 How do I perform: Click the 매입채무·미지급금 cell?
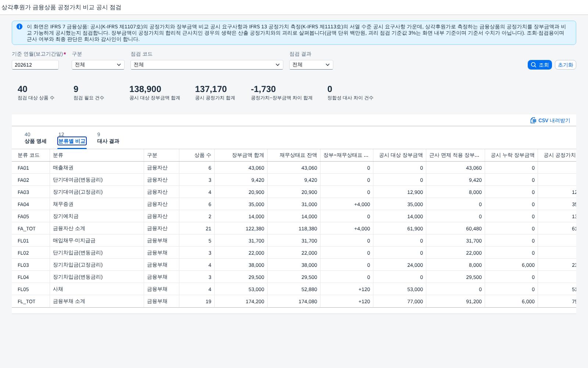(x=97, y=241)
